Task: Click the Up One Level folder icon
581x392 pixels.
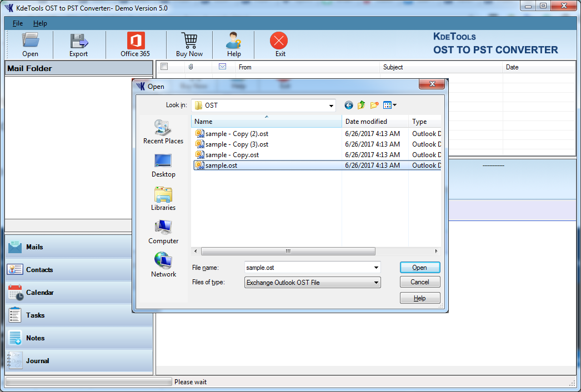Action: click(361, 105)
